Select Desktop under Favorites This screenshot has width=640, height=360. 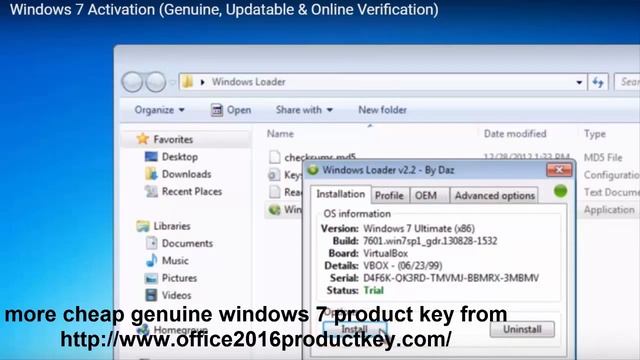(x=180, y=157)
